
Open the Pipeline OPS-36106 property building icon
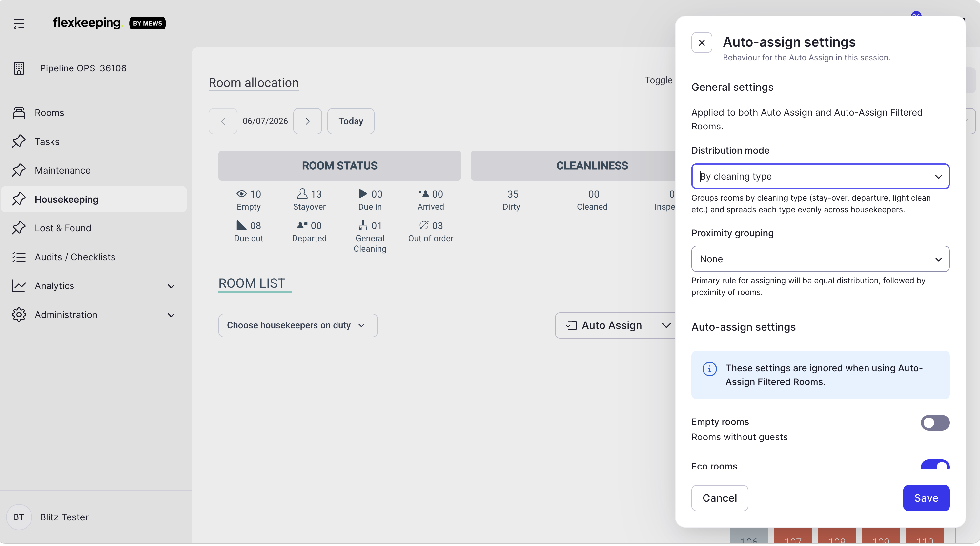pyautogui.click(x=19, y=68)
